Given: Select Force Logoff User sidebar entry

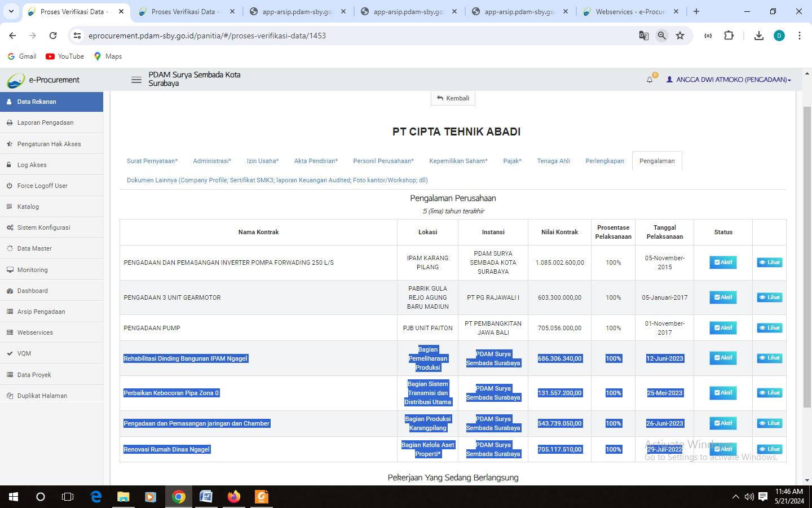Looking at the screenshot, I should tap(51, 186).
